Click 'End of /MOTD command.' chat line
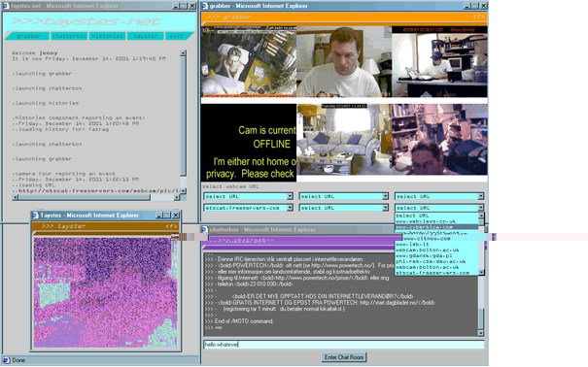 (x=244, y=321)
